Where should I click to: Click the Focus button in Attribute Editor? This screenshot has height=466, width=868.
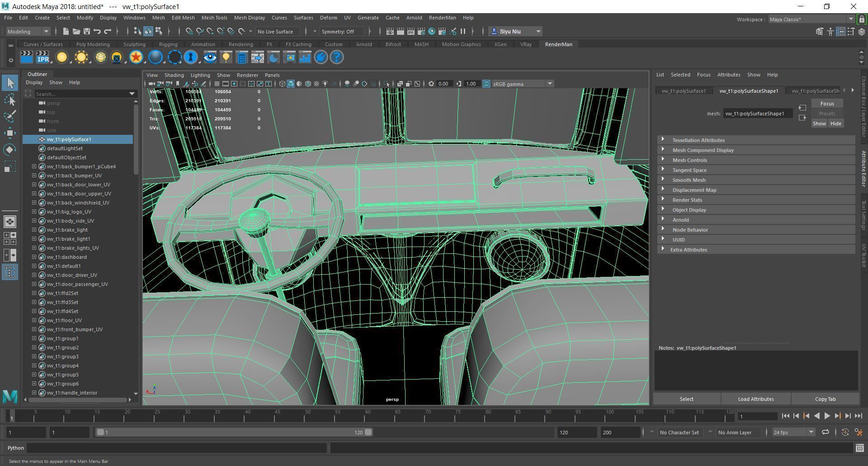coord(827,104)
